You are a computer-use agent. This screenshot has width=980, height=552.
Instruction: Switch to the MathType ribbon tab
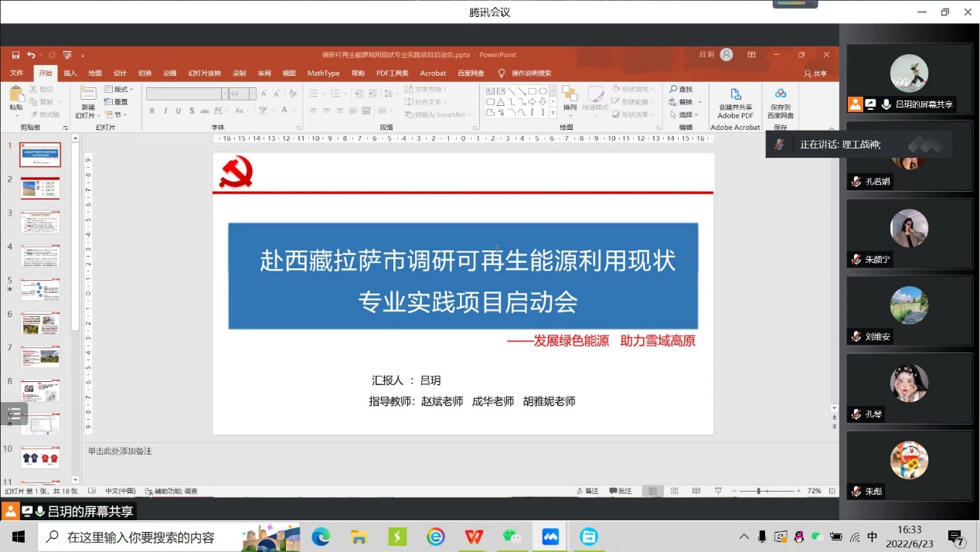point(323,73)
